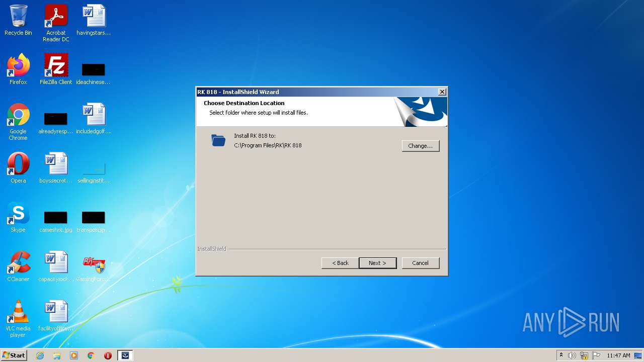644x362 pixels.
Task: Open Internet Explorer from taskbar
Action: pos(40,355)
